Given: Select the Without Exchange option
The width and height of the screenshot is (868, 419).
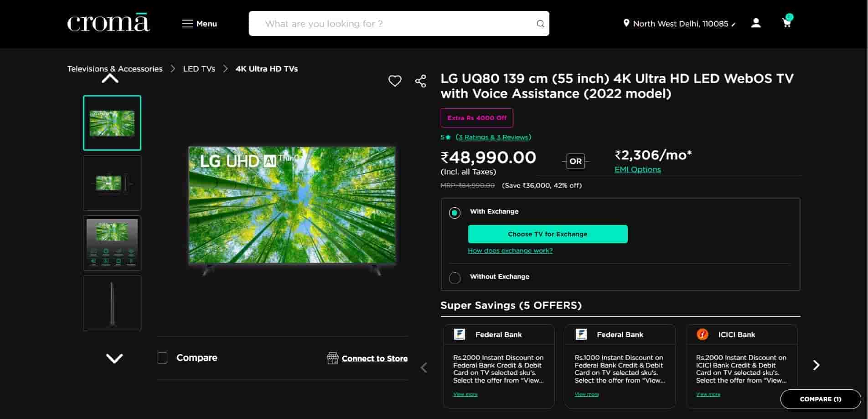Looking at the screenshot, I should pos(455,278).
